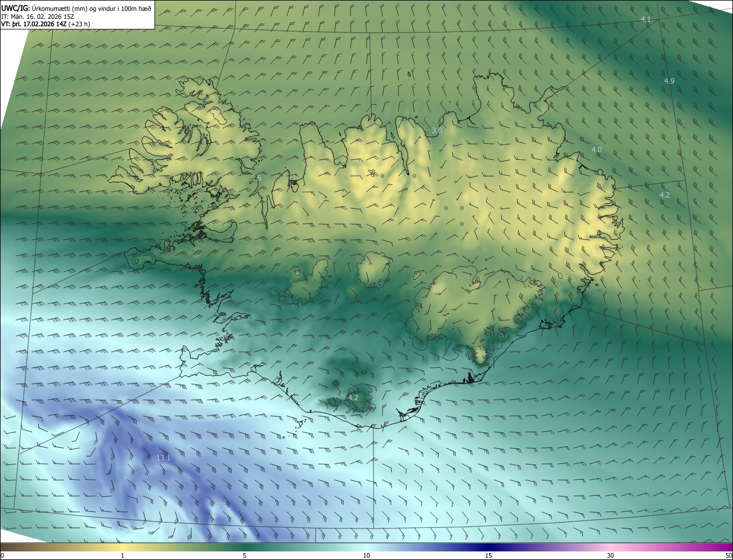Click the 'VT: þri. 17.02.2026 14Z (+23 h)' line
733x560 pixels.
pos(46,23)
